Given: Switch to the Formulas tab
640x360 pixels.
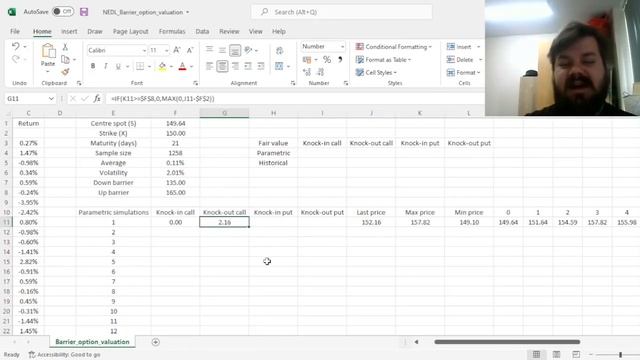Looking at the screenshot, I should tap(172, 31).
